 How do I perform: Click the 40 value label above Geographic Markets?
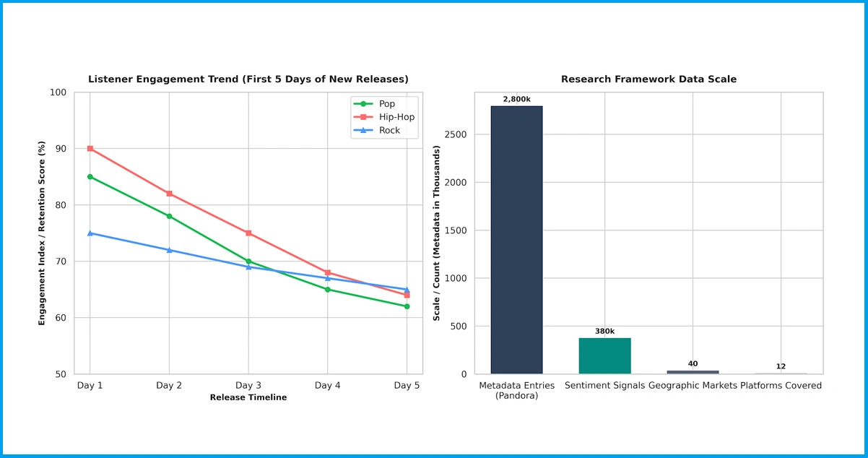click(x=693, y=363)
